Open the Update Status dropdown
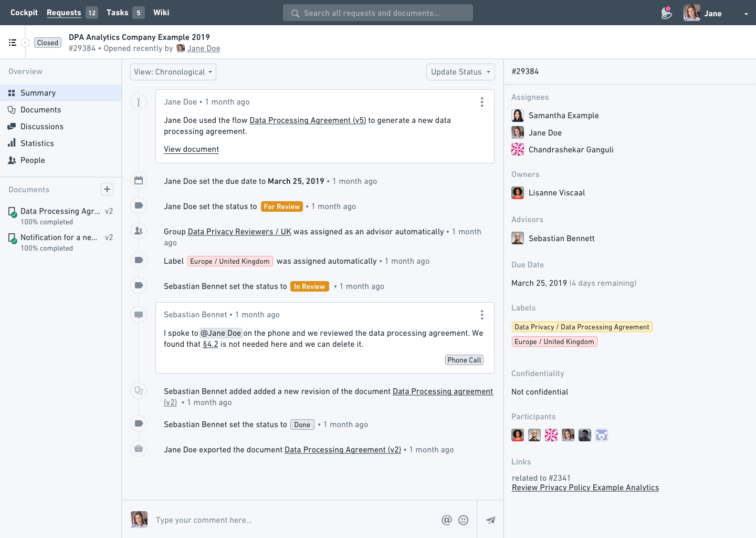The image size is (756, 538). pyautogui.click(x=460, y=72)
